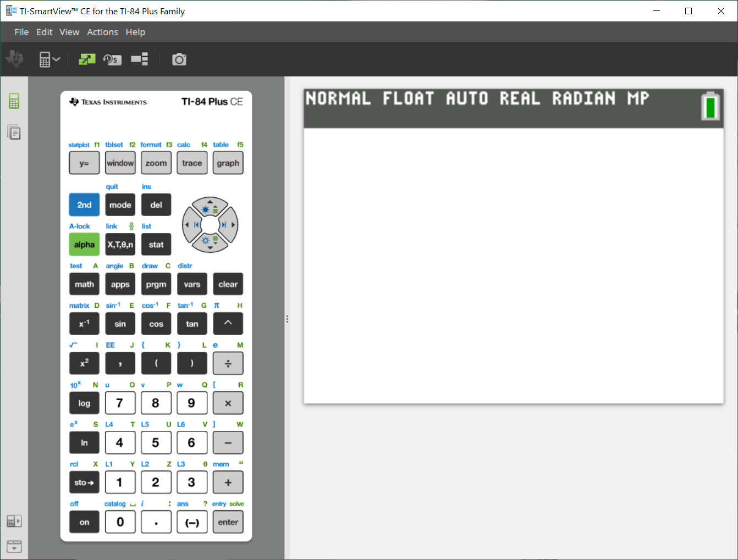Image resolution: width=738 pixels, height=560 pixels.
Task: Click the panel splitter handle dots
Action: (287, 319)
